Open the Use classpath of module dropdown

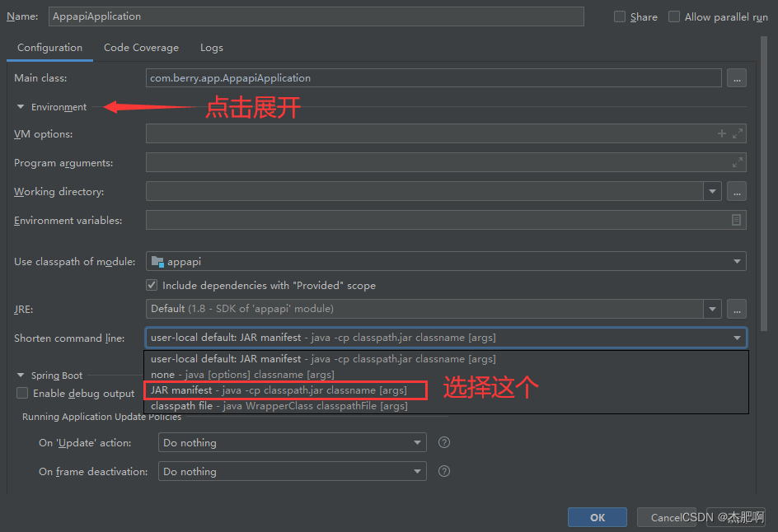click(737, 261)
